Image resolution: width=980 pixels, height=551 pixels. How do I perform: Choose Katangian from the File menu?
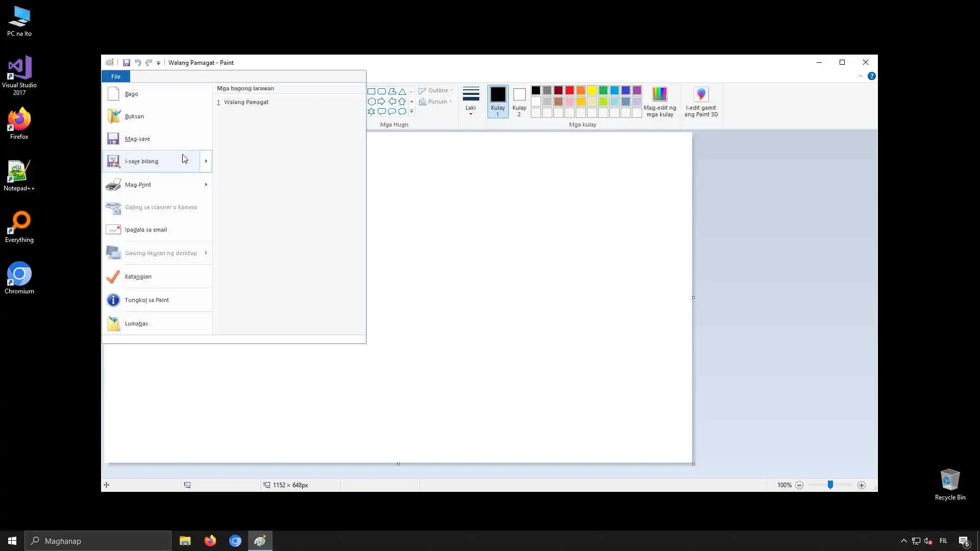pos(138,277)
